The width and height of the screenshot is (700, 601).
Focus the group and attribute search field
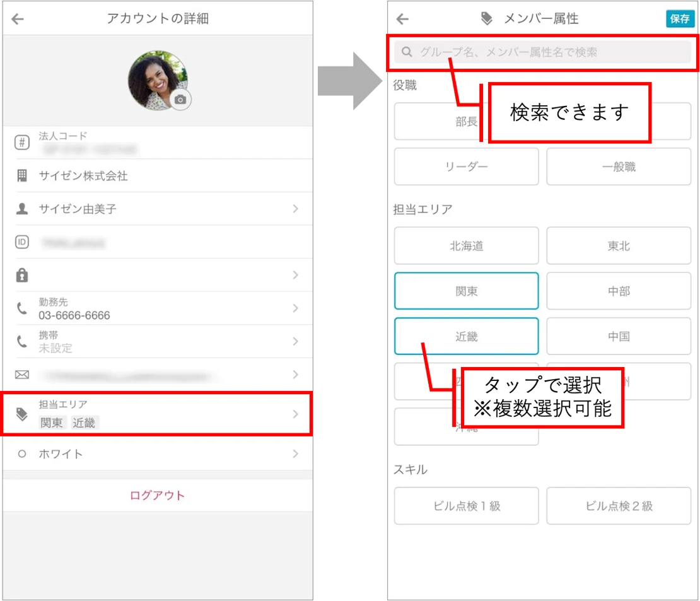(542, 52)
